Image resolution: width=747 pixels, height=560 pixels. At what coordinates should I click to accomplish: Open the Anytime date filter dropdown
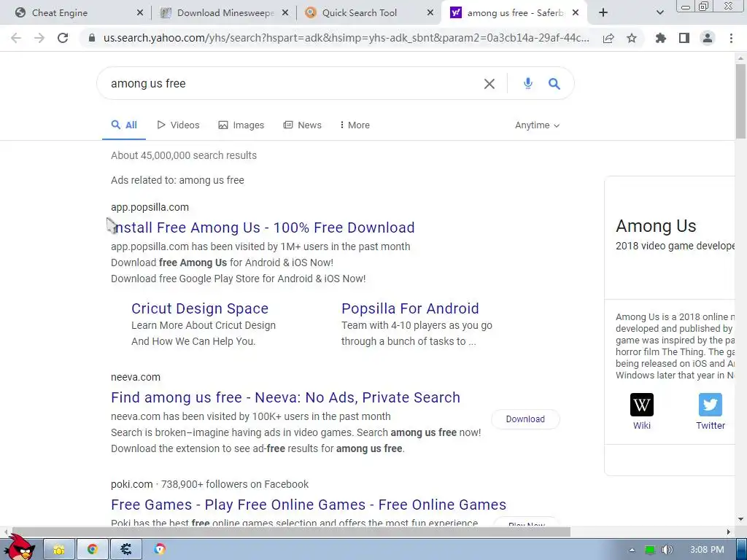coord(537,125)
